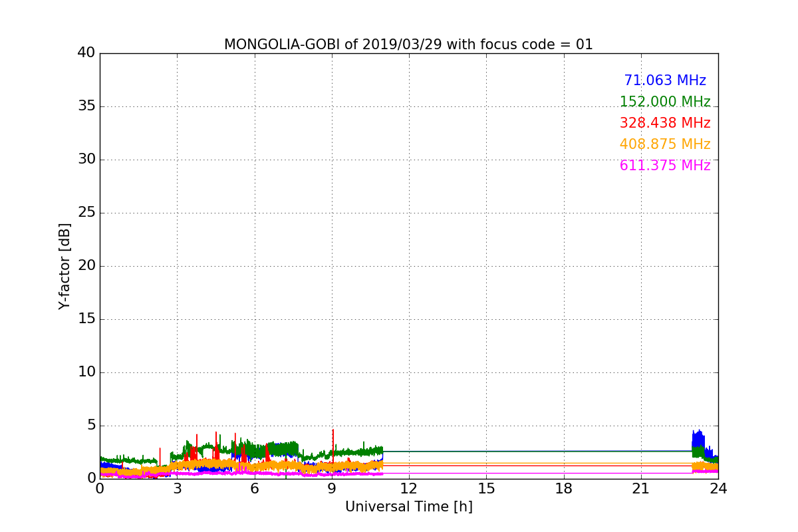Click the x-axis tick label 9
This screenshot has height=532, width=798.
(x=332, y=489)
